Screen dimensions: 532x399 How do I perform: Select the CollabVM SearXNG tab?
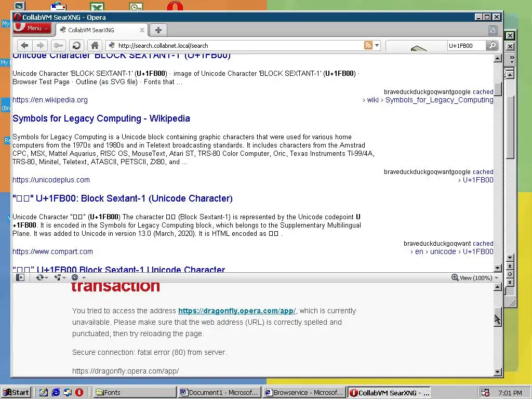click(101, 30)
